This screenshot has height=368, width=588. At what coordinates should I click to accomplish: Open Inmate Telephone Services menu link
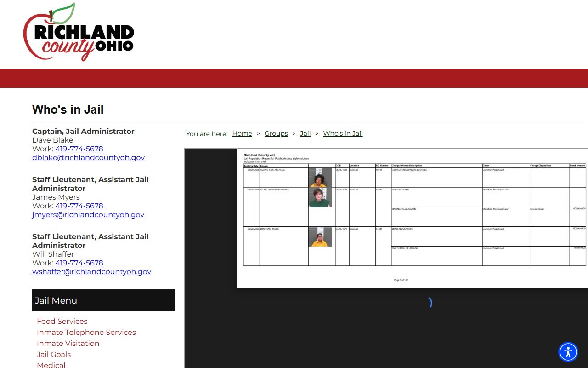pos(86,332)
